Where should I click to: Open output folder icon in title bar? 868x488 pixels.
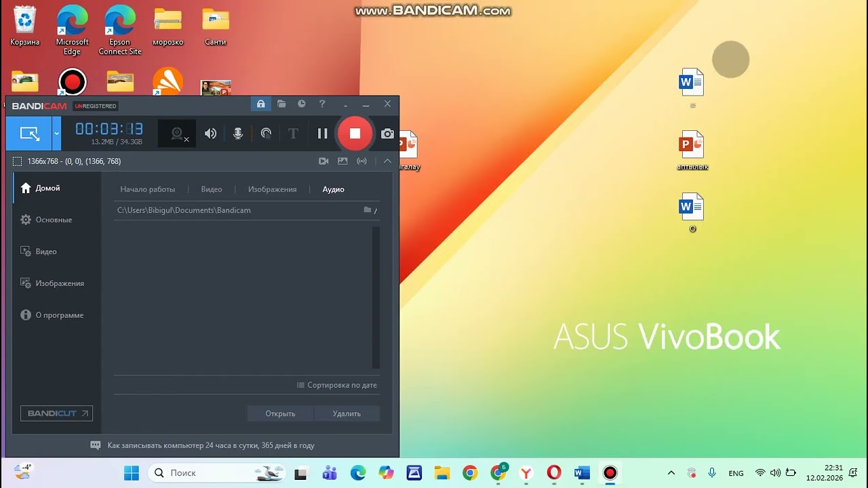tap(281, 104)
